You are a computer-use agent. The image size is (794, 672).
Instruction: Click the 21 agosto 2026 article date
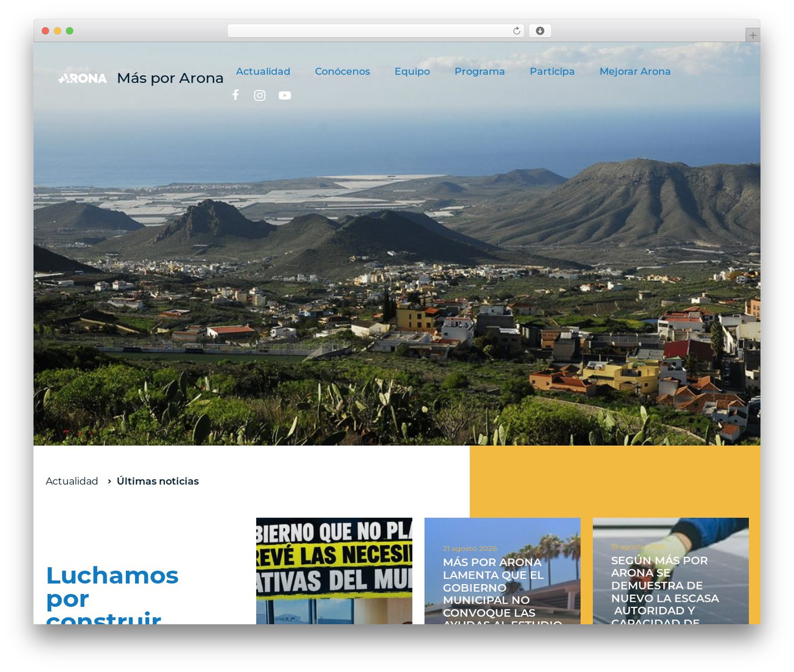(x=470, y=549)
